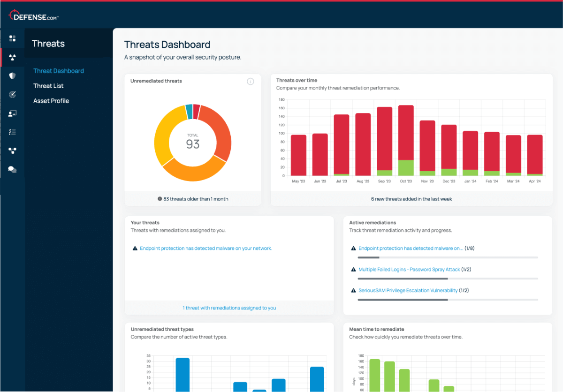Open the radar scan icon in sidebar
This screenshot has width=563, height=392.
click(x=13, y=94)
